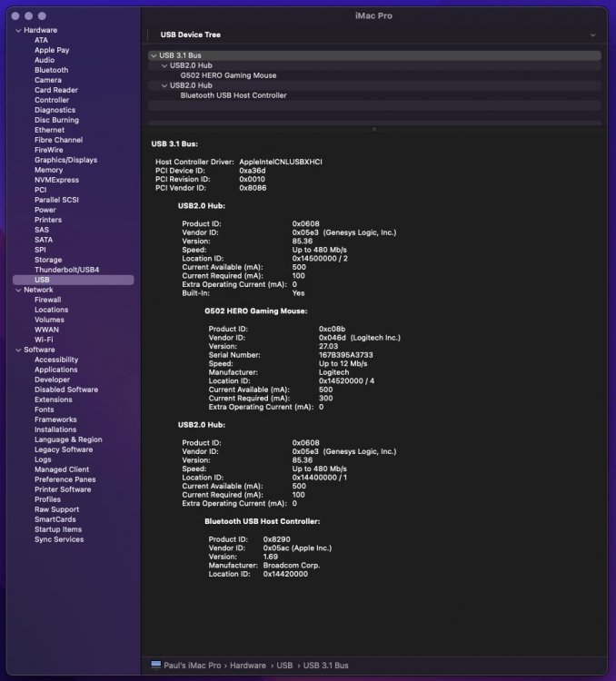Click Hardware in the bottom path bar
The height and width of the screenshot is (681, 616).
[x=248, y=666]
